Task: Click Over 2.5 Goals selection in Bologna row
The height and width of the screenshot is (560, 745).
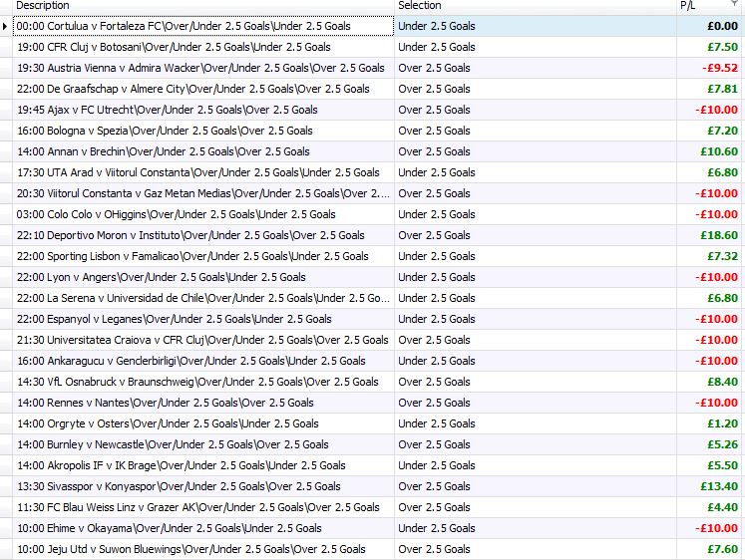Action: click(x=434, y=131)
